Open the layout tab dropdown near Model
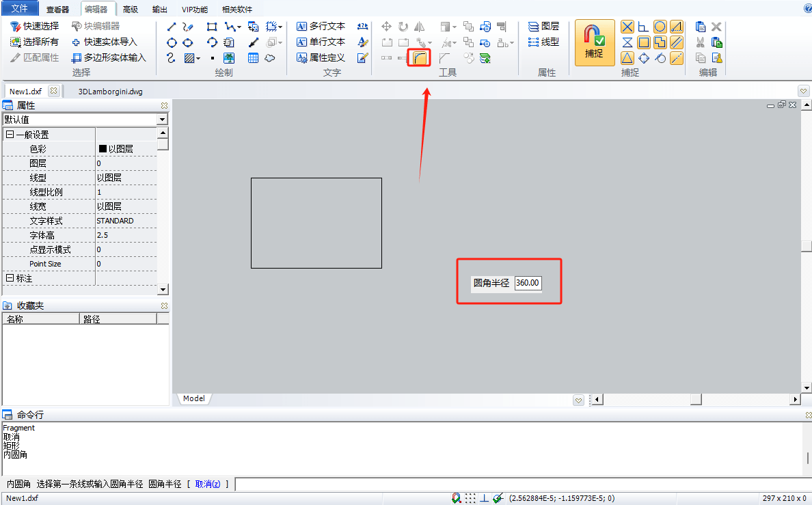812x505 pixels. (x=578, y=400)
